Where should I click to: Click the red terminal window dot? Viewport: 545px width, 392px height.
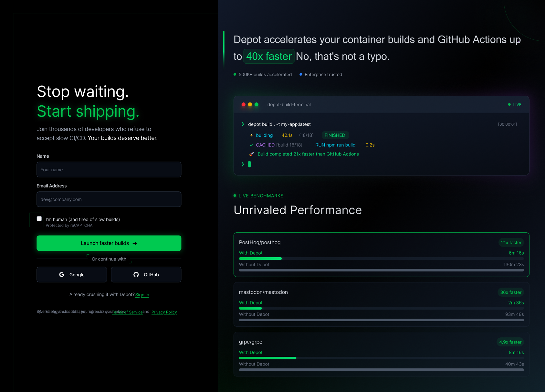[244, 105]
